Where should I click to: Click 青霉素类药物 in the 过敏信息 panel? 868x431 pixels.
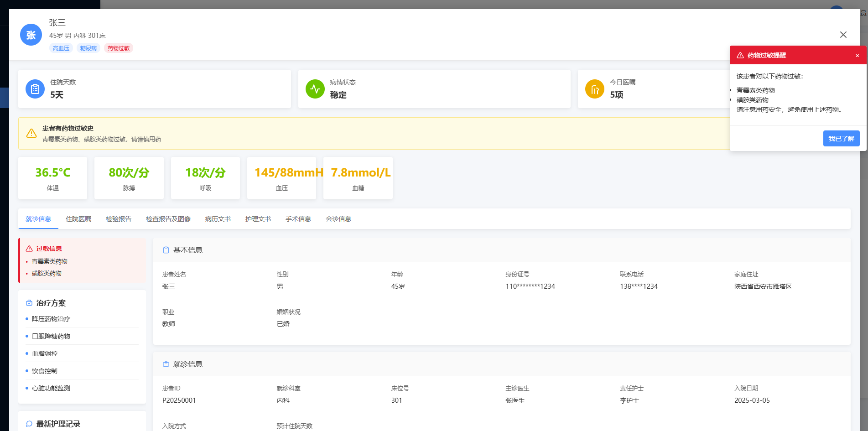point(50,261)
